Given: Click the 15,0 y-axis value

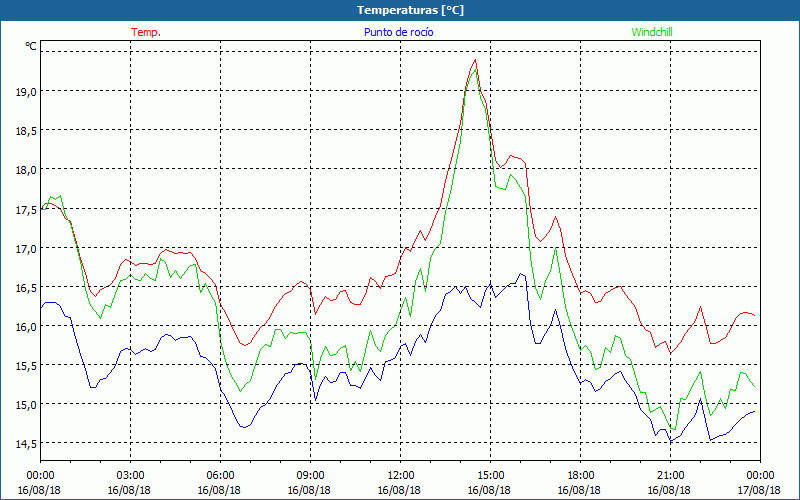Looking at the screenshot, I should click(28, 405).
